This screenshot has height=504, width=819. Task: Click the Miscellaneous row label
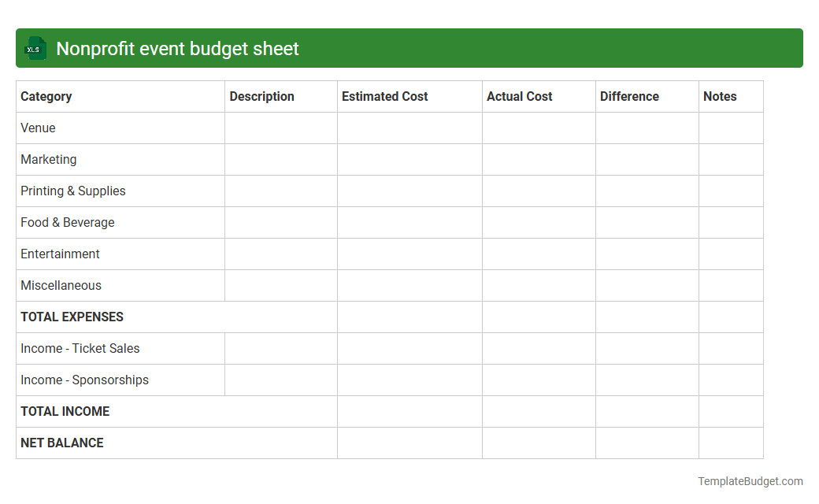tap(61, 285)
